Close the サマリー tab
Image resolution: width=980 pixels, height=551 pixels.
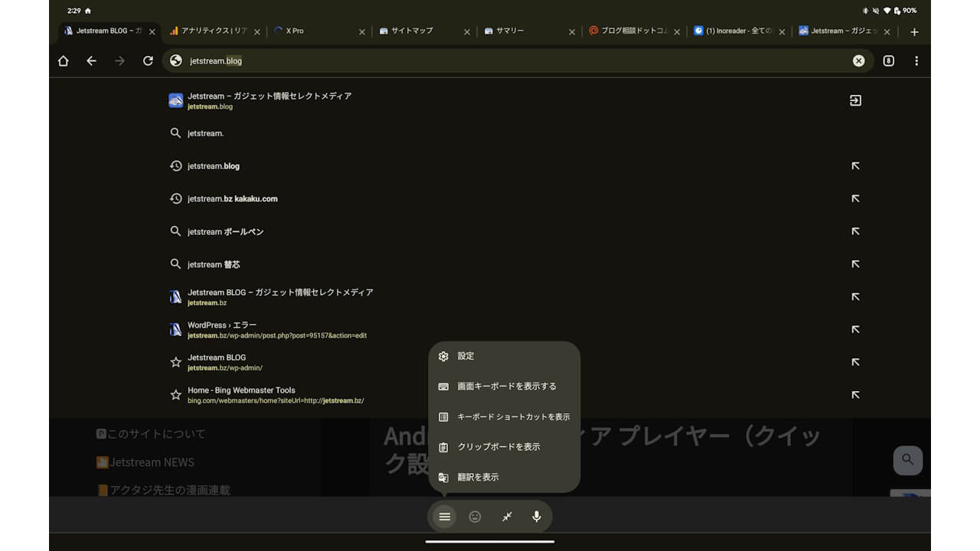tap(572, 32)
